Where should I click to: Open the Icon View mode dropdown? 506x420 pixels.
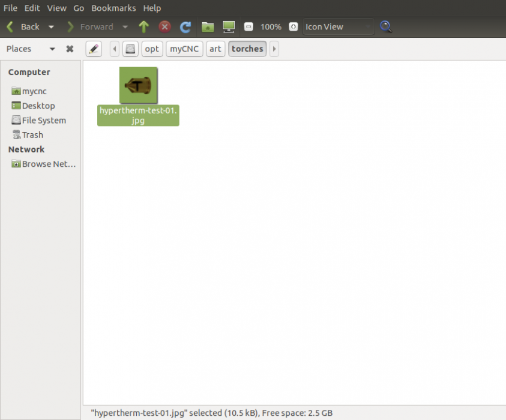coord(338,26)
